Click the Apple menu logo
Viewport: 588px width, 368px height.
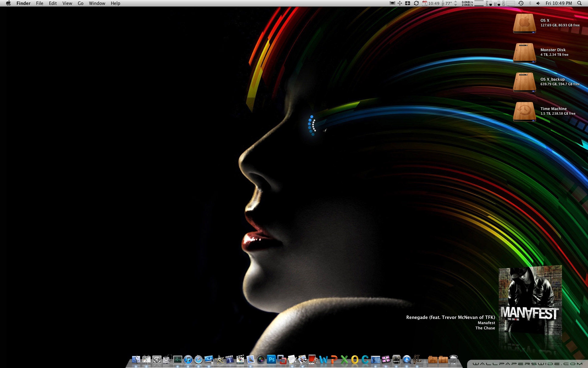point(8,3)
